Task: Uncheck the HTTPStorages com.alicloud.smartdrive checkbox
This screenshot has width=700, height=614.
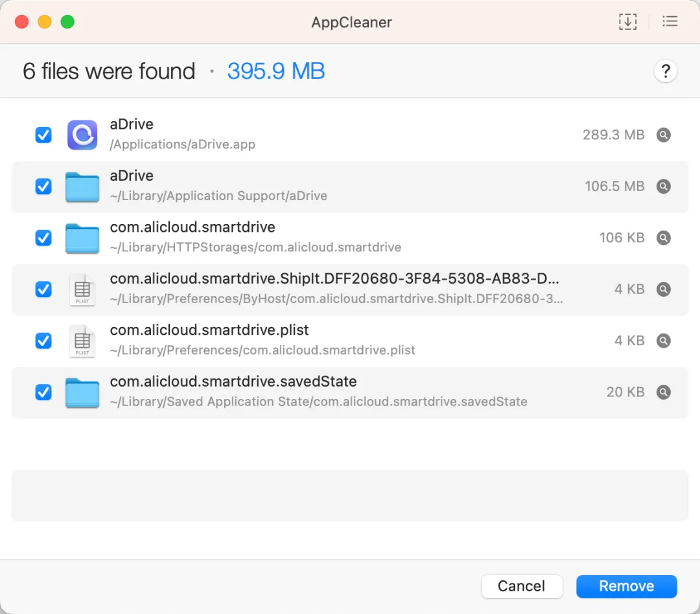Action: pyautogui.click(x=43, y=238)
